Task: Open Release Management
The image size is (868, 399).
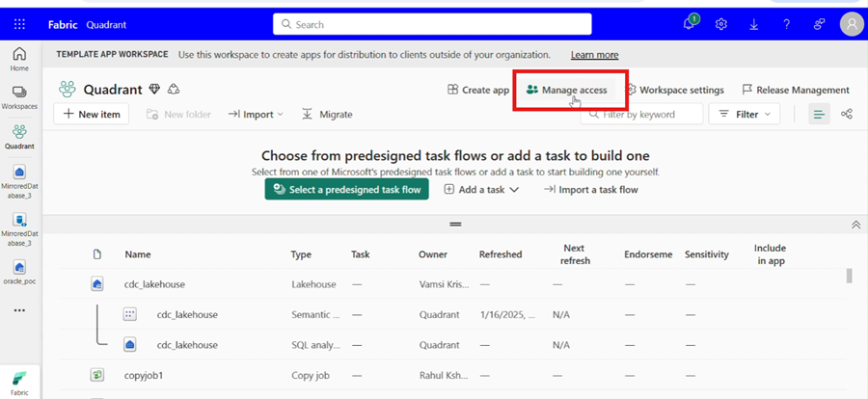Action: [x=796, y=90]
